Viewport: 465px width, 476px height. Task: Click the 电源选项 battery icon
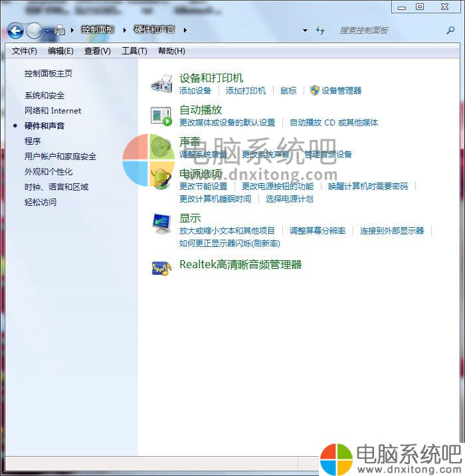[x=161, y=179]
